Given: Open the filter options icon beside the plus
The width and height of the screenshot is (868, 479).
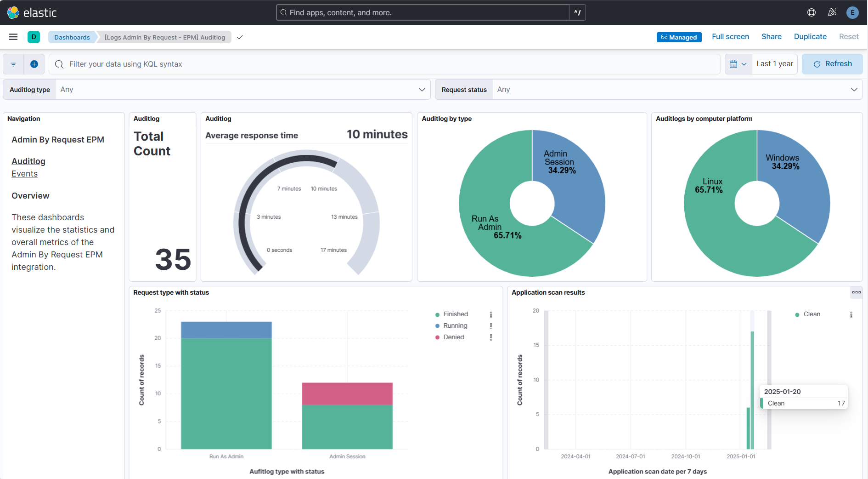Looking at the screenshot, I should pyautogui.click(x=13, y=64).
